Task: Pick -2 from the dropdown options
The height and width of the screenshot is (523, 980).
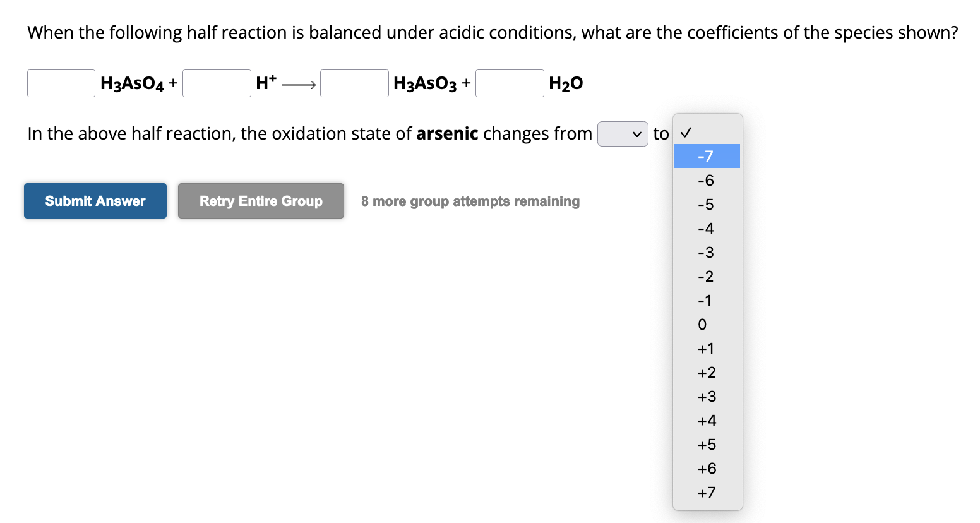Action: pyautogui.click(x=707, y=277)
